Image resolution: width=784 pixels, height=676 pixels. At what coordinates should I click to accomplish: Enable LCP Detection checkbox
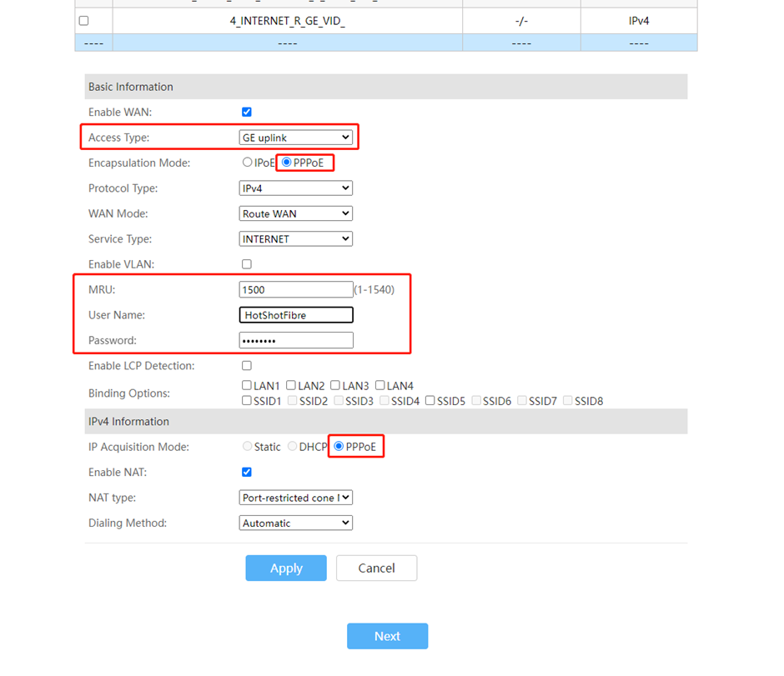point(247,366)
